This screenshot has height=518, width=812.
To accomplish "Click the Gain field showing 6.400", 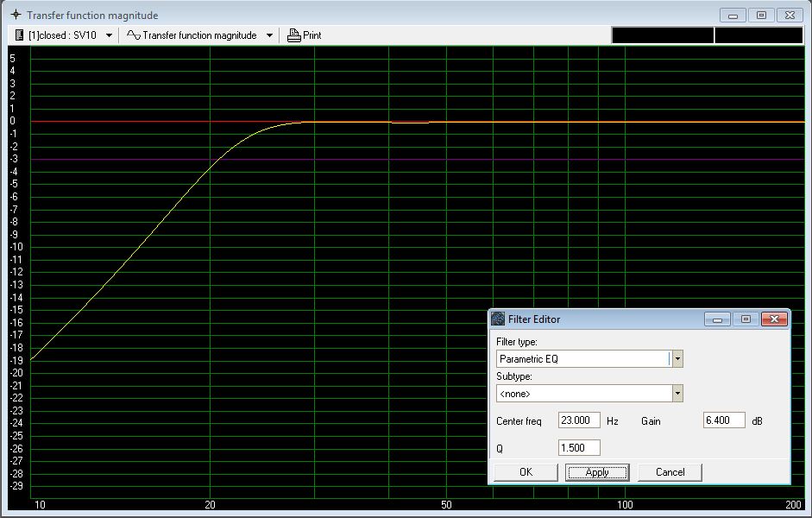I will pyautogui.click(x=724, y=420).
